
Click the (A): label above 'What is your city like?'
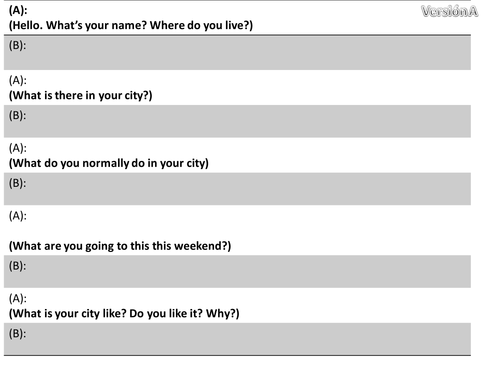tap(18, 298)
